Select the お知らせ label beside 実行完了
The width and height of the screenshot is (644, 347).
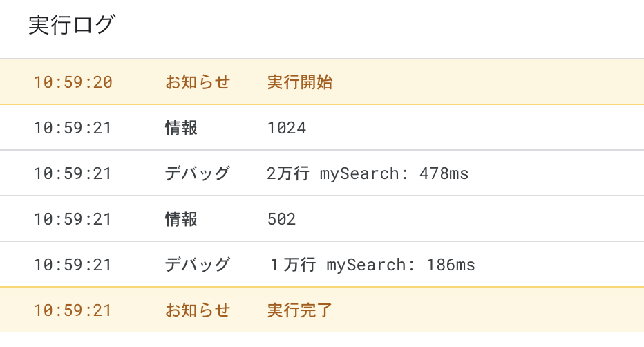(198, 310)
